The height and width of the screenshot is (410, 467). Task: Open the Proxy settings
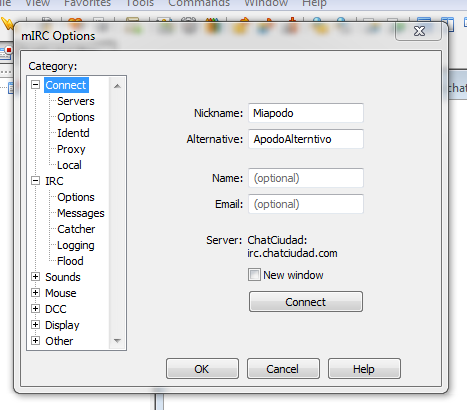click(x=71, y=149)
